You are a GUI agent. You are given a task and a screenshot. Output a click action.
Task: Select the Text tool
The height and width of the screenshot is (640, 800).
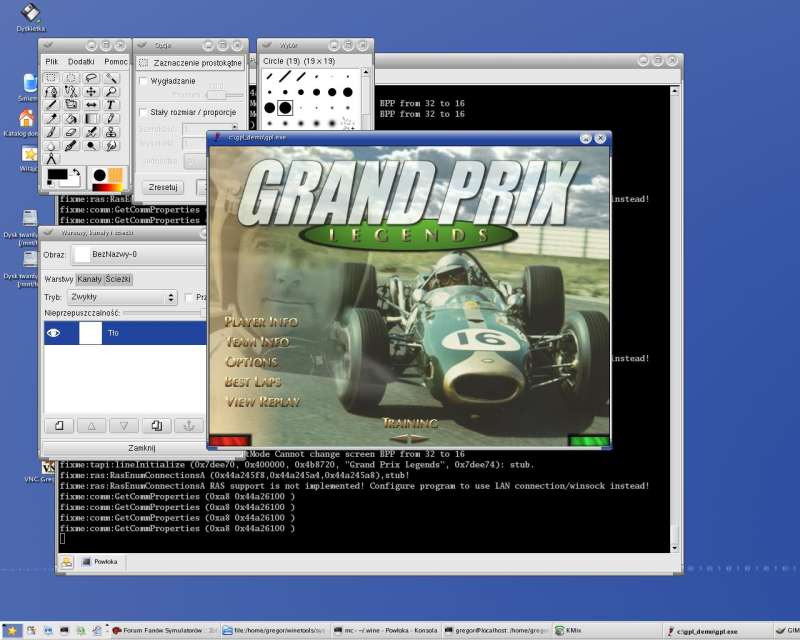pyautogui.click(x=111, y=105)
